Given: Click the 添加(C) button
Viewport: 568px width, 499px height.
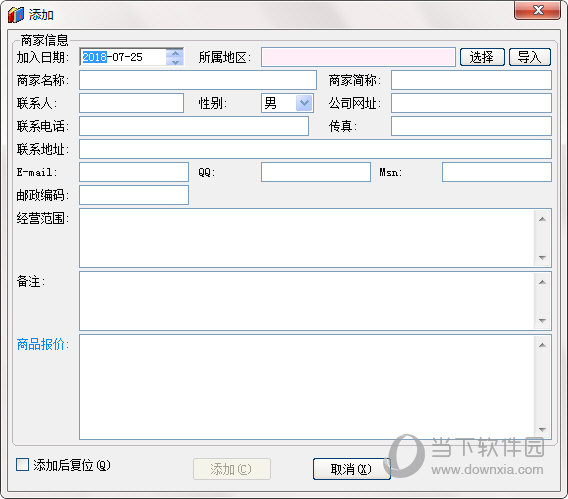Looking at the screenshot, I should (x=232, y=469).
